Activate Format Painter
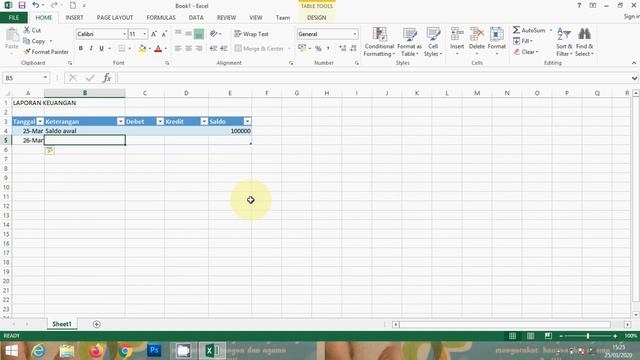The image size is (640, 360). click(x=46, y=52)
